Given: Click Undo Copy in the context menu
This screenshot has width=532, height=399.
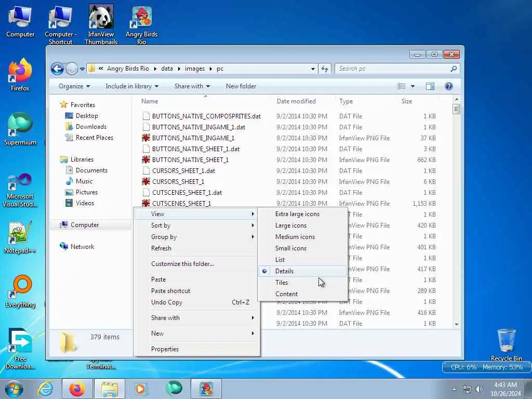Looking at the screenshot, I should (x=196, y=302).
